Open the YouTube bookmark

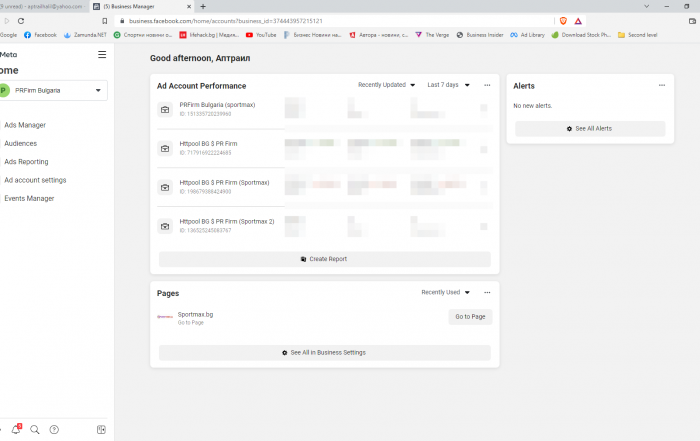click(x=261, y=35)
